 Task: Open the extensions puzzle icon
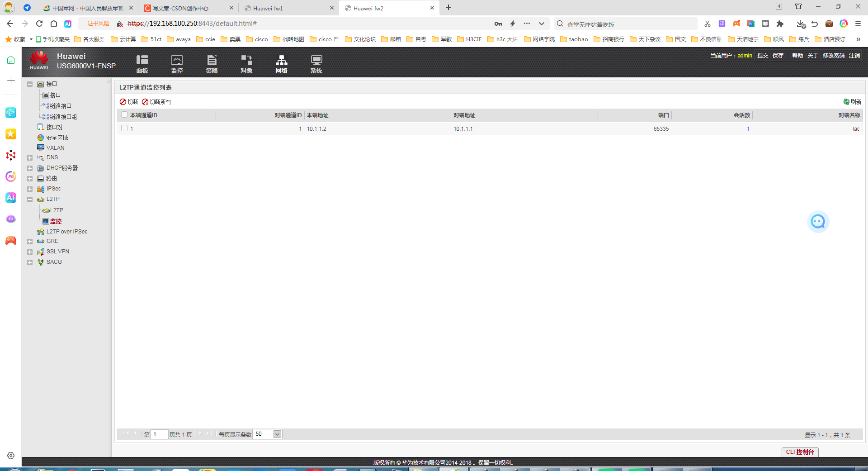[x=780, y=24]
